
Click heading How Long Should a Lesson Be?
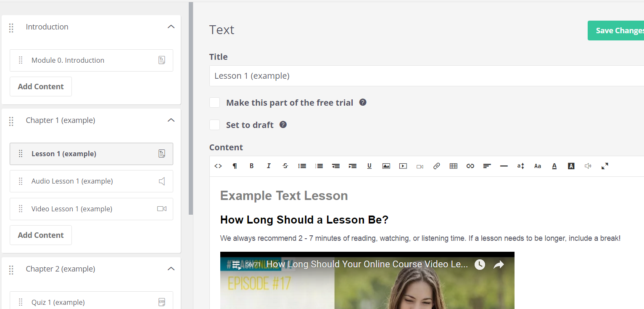[304, 220]
